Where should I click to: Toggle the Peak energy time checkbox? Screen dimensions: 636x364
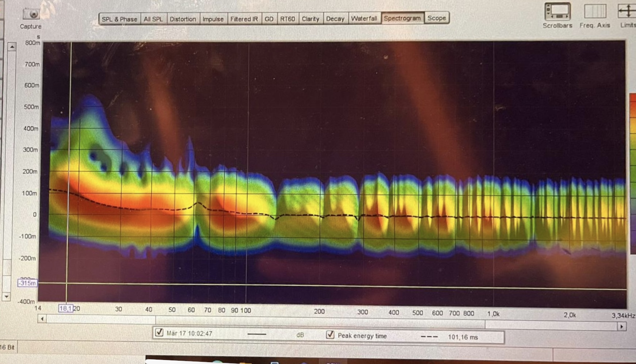coord(330,335)
